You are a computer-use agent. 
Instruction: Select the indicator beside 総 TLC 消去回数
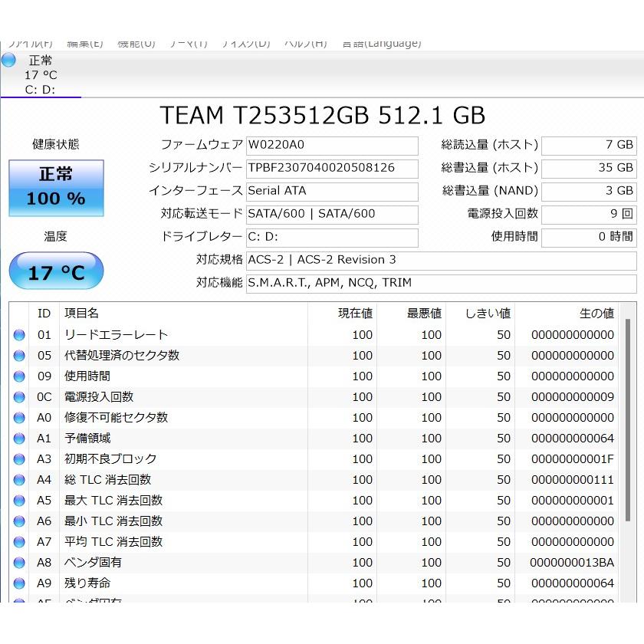coord(19,479)
